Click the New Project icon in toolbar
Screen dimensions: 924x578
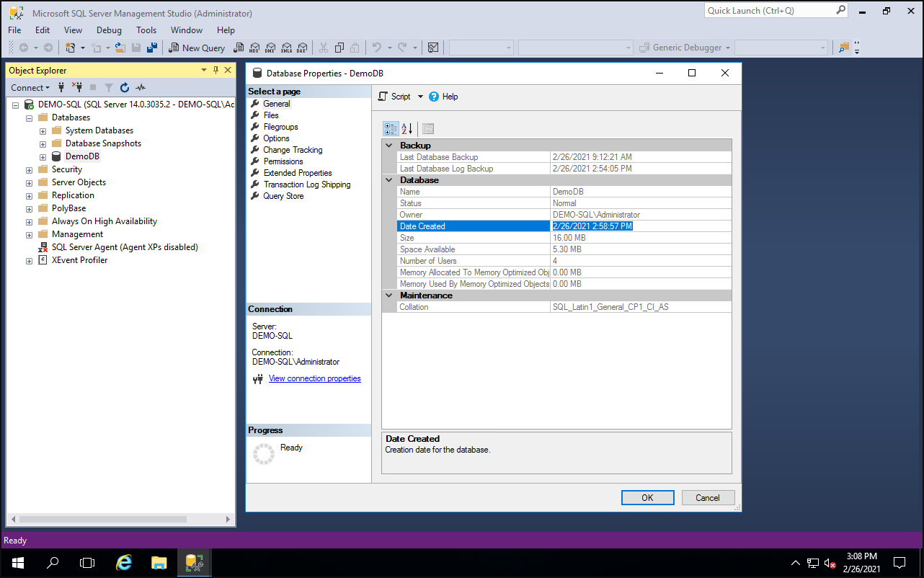tap(70, 48)
